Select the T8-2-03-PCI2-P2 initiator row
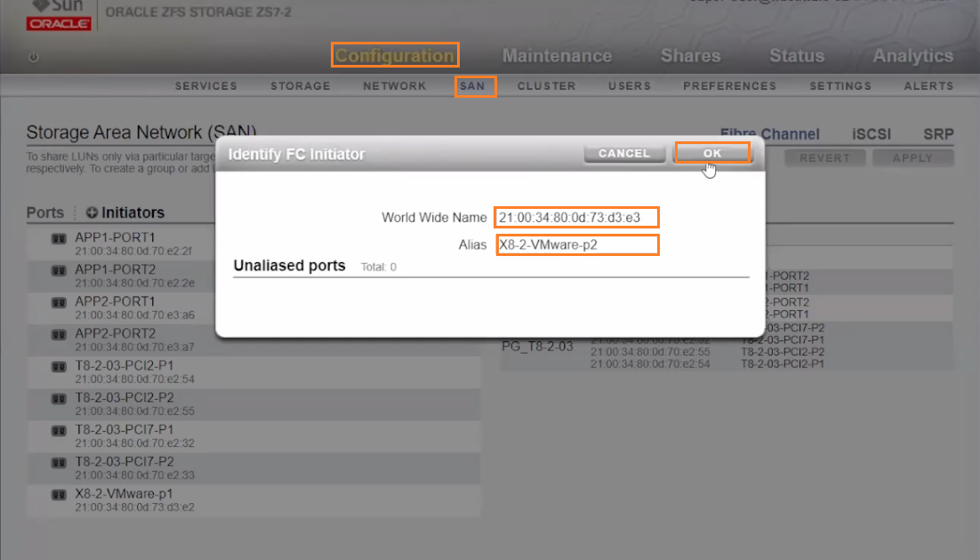The width and height of the screenshot is (980, 560). 253,404
